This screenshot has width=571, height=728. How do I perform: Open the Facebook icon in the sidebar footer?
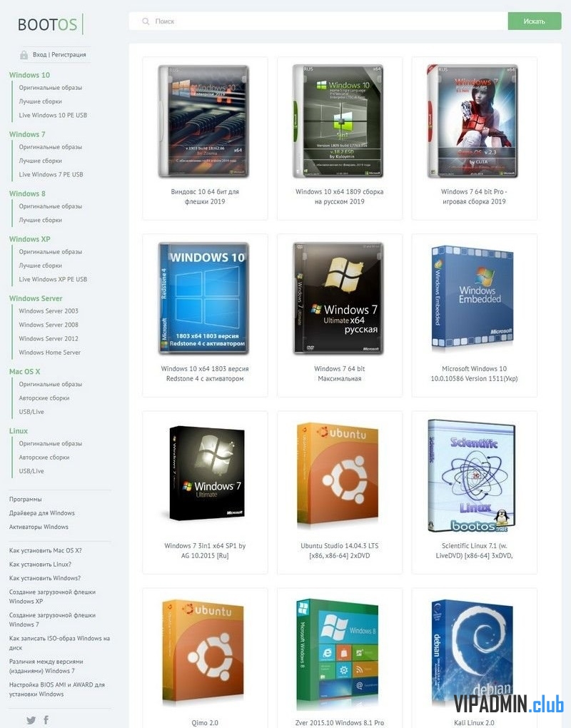(x=46, y=719)
